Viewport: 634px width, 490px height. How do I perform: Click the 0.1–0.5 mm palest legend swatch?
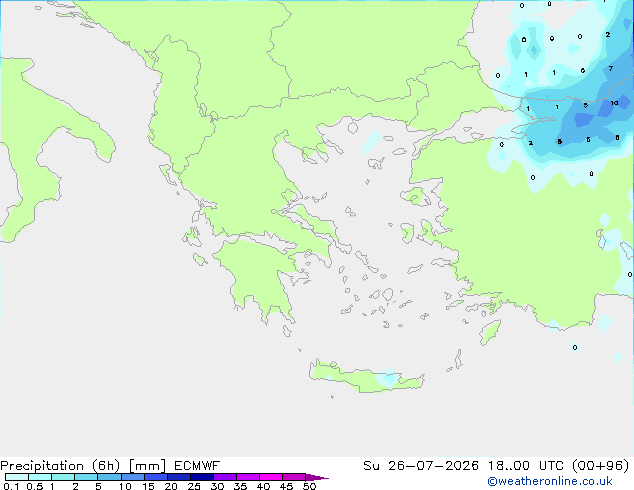coord(17,477)
